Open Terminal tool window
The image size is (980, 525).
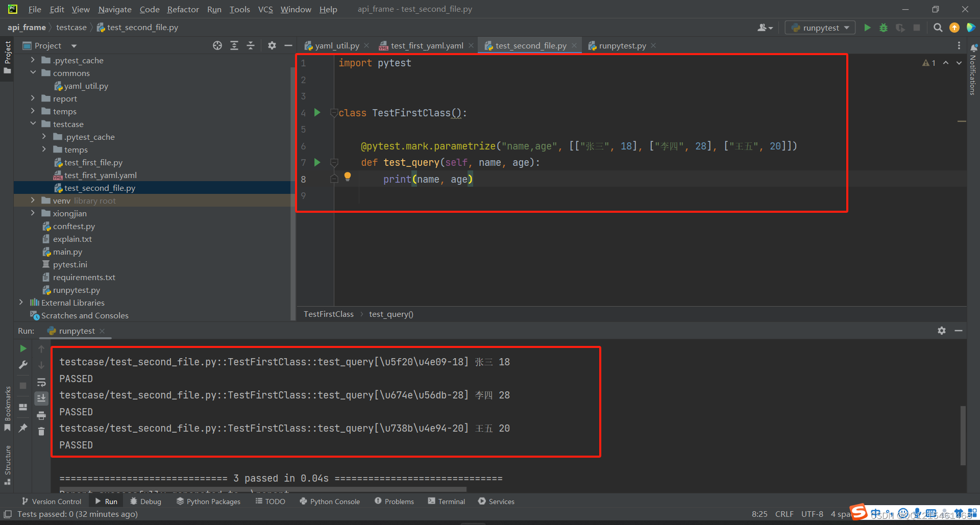[447, 502]
